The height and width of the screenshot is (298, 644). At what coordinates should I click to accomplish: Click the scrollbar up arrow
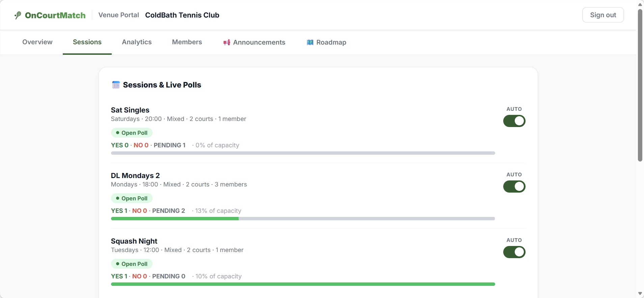pos(640,4)
